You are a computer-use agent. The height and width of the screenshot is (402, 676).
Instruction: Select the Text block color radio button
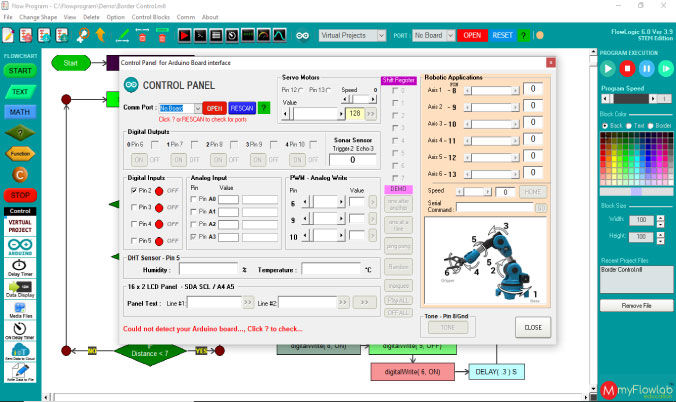629,126
